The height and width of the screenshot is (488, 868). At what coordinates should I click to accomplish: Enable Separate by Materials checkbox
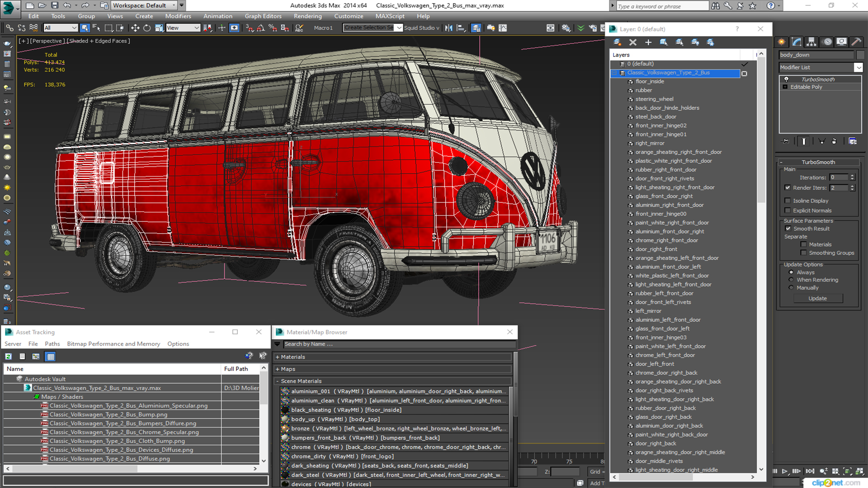coord(803,244)
